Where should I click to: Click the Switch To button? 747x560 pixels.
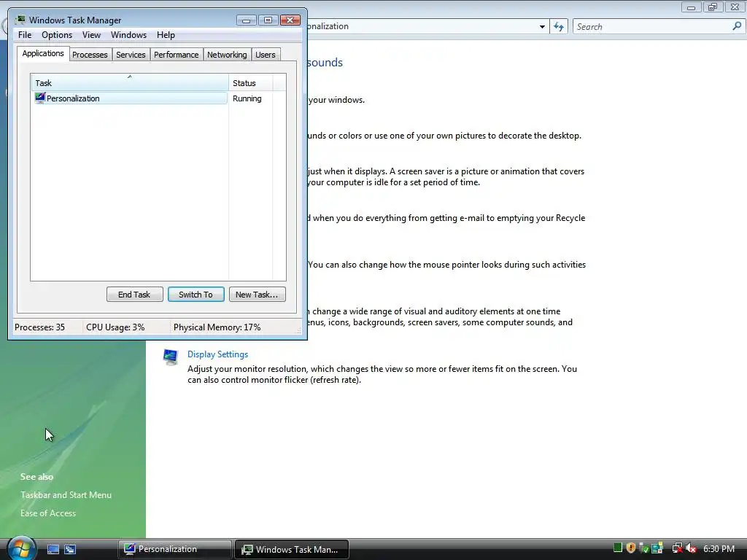(196, 295)
